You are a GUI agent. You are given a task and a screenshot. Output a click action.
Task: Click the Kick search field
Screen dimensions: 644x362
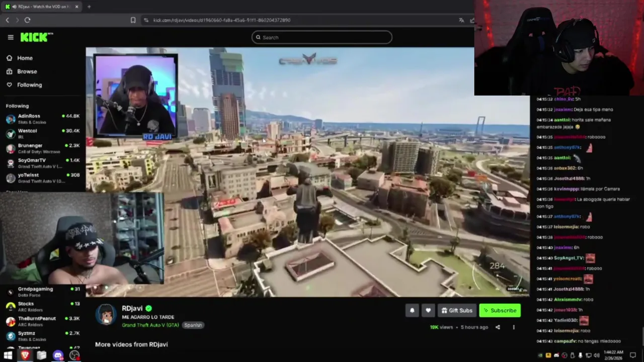[x=322, y=37]
